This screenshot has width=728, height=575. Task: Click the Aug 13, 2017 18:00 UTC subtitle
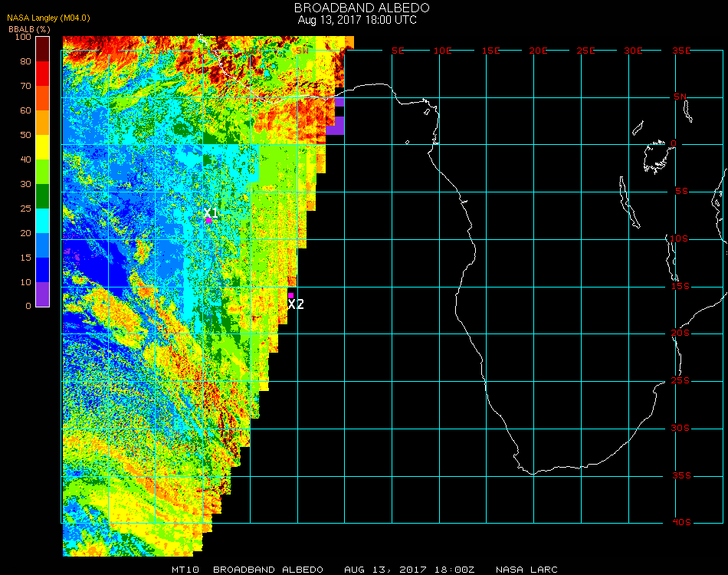click(357, 20)
